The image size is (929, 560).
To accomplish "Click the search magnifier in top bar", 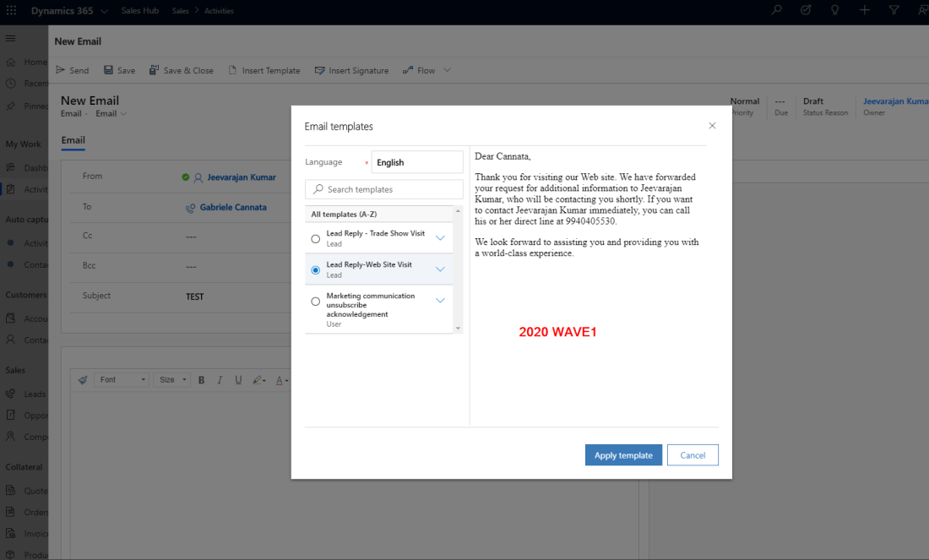I will pyautogui.click(x=776, y=10).
